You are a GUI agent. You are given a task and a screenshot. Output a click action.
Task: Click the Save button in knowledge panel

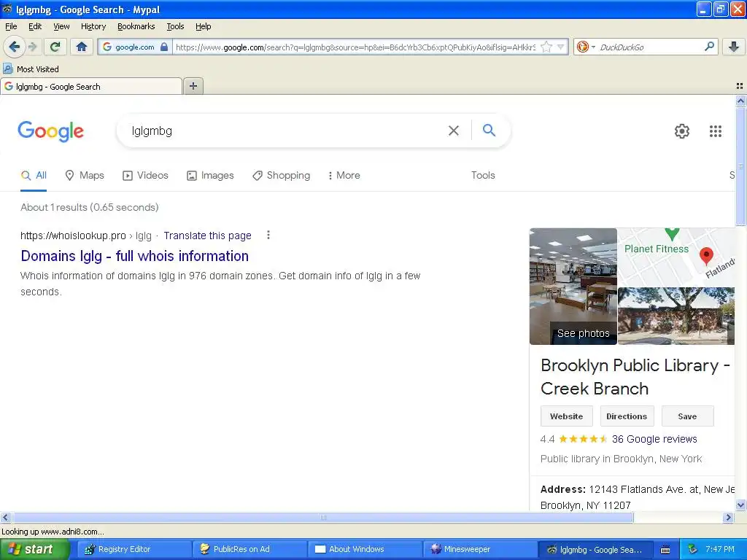687,416
